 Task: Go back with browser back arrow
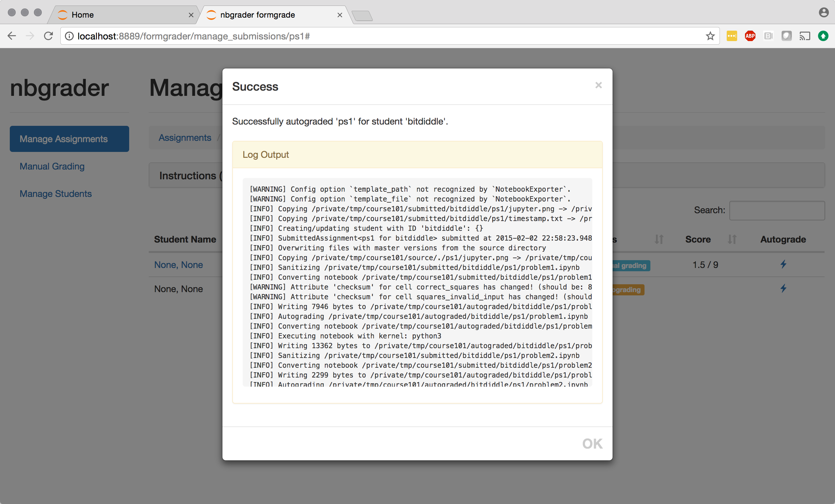point(12,36)
